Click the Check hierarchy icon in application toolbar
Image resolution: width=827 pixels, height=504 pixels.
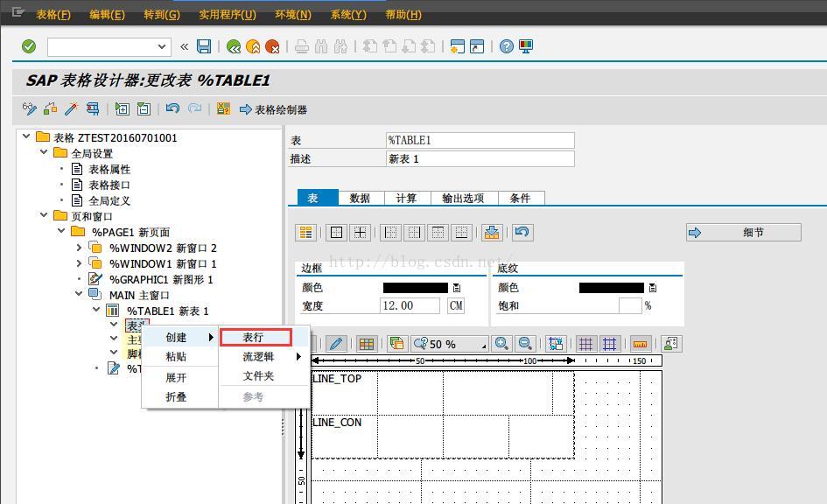tap(50, 109)
